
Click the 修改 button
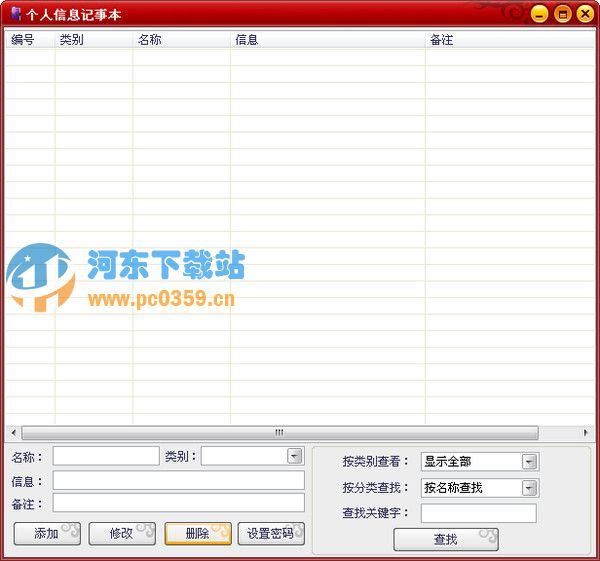pyautogui.click(x=122, y=533)
